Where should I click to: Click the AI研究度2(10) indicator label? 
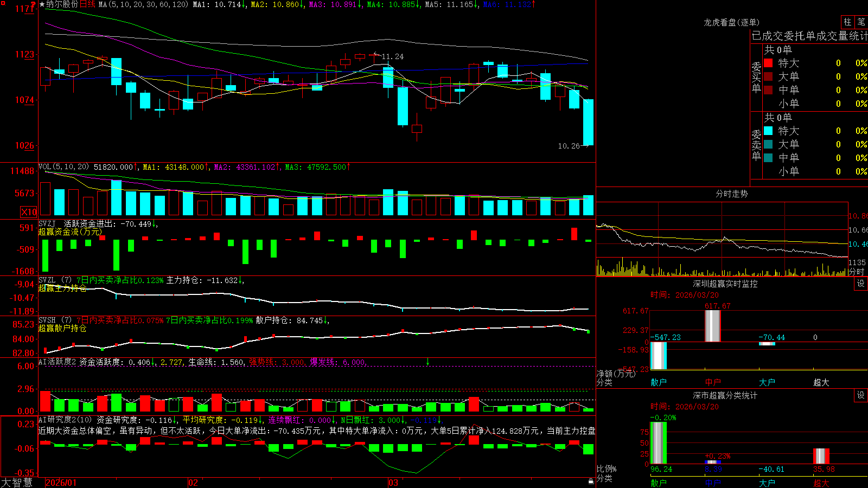click(x=65, y=420)
